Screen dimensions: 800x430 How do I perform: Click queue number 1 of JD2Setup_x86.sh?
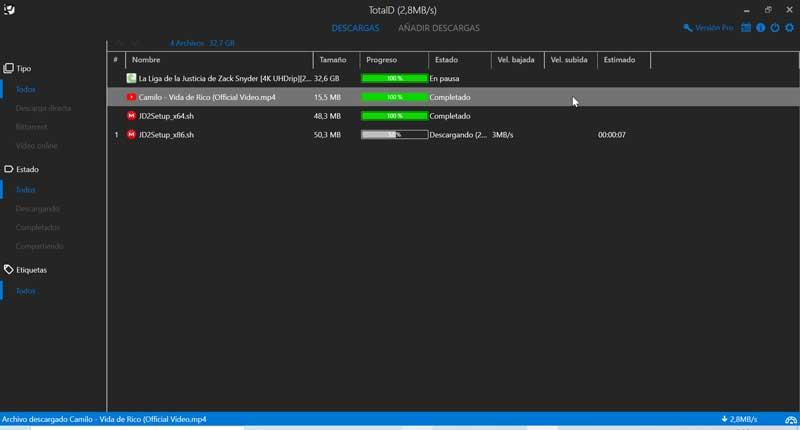click(116, 135)
